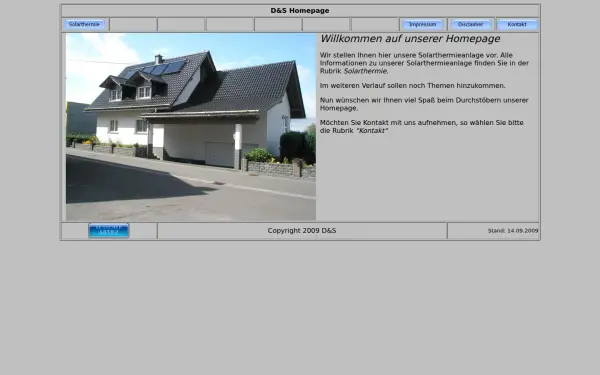This screenshot has width=600, height=375.
Task: Click the italic '"Kontakt"' word in text
Action: click(372, 131)
